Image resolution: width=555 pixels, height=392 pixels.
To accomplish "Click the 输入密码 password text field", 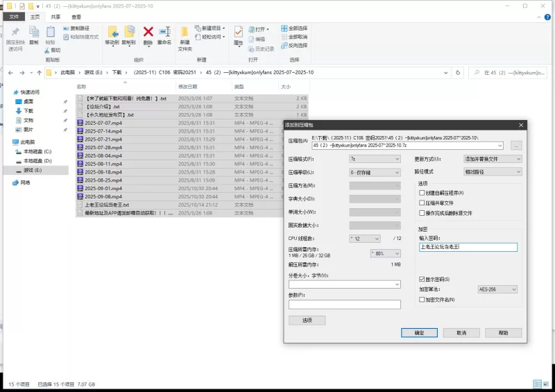I will tap(468, 247).
